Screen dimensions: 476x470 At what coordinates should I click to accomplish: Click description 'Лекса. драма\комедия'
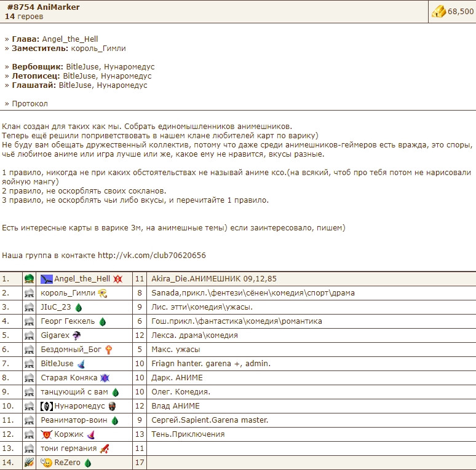(194, 335)
